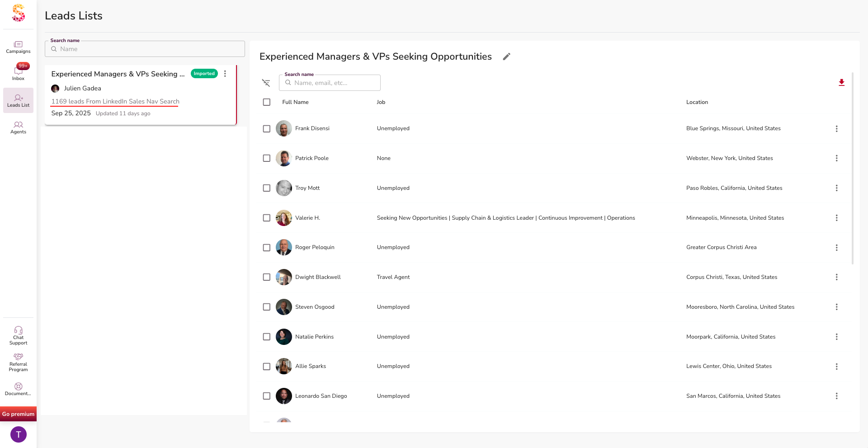
Task: Open three-dot menu on the leads list card
Action: tap(225, 74)
